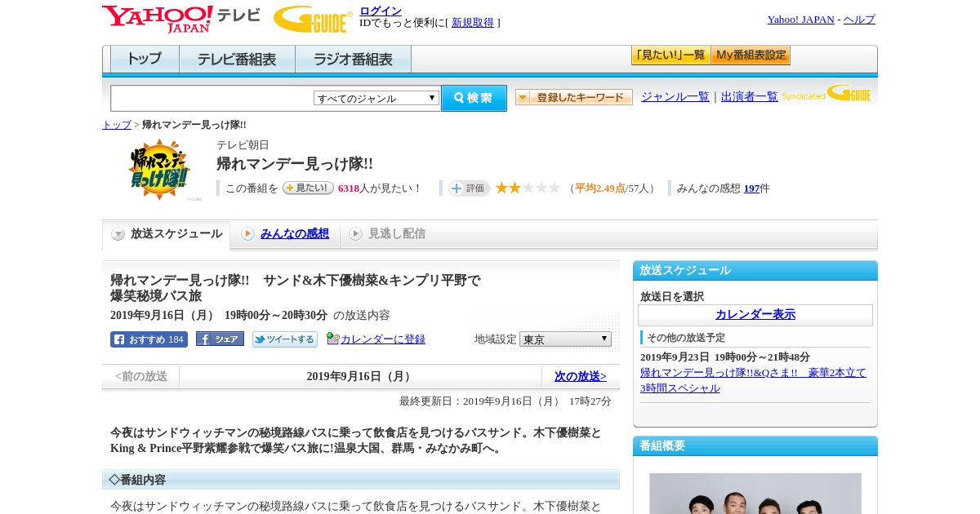Click the 検索 search button

pos(474,98)
